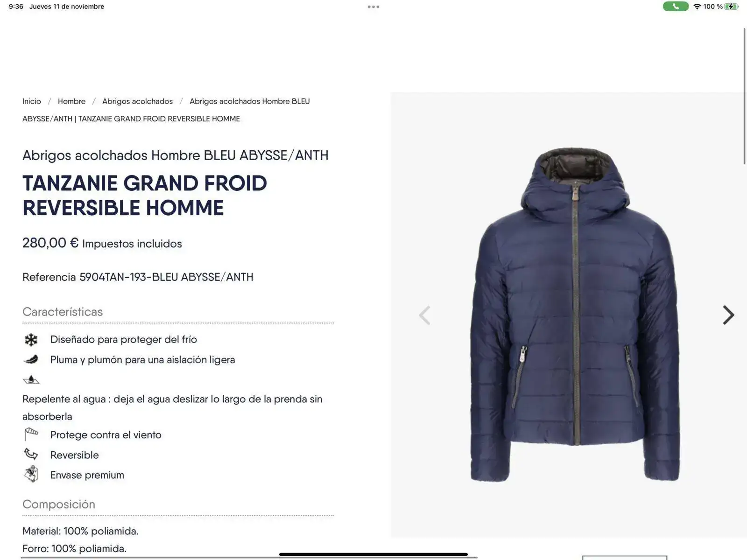This screenshot has width=747, height=560.
Task: Click the premium packaging icon
Action: (x=31, y=474)
